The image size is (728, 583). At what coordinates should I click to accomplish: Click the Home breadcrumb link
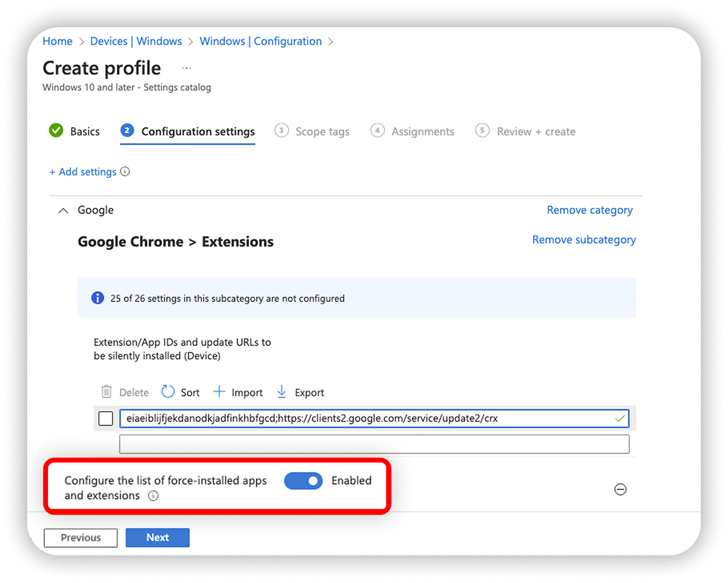click(x=58, y=42)
